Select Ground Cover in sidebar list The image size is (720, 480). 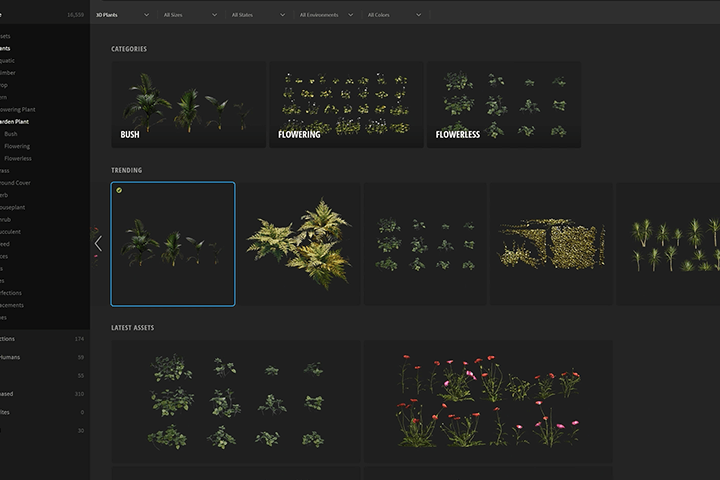[x=15, y=183]
